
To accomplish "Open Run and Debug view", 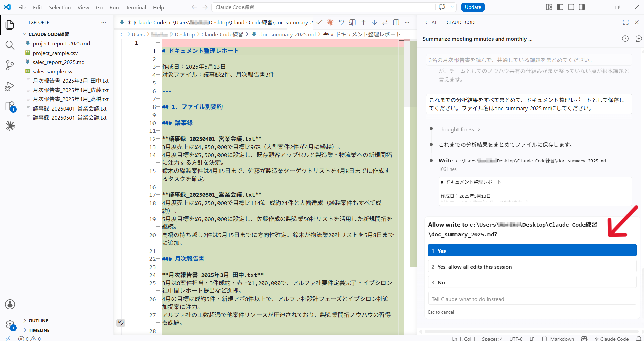I will (10, 86).
